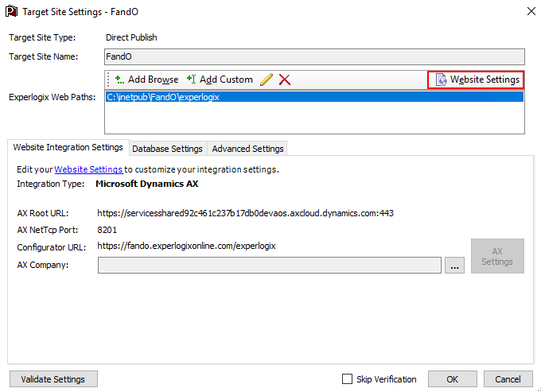
Task: Click the pencil edit path icon
Action: pos(267,80)
